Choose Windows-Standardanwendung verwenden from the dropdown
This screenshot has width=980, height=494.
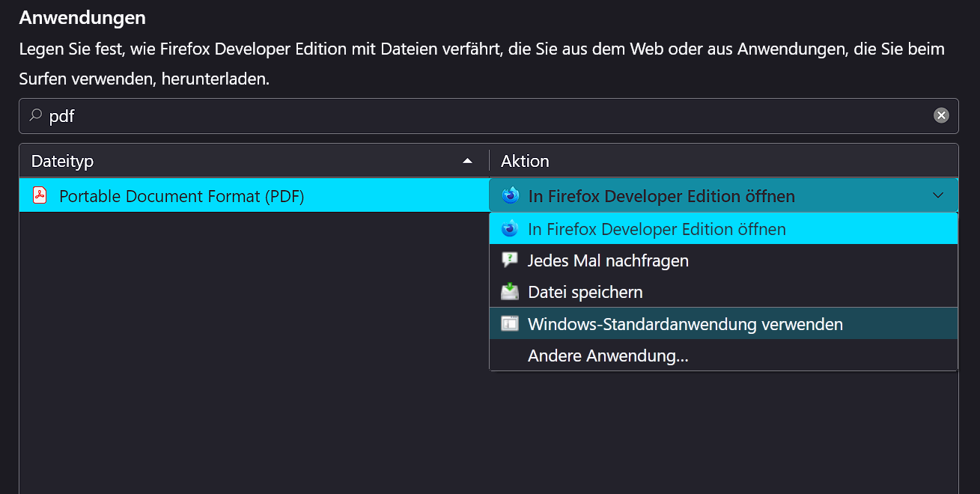coord(685,323)
